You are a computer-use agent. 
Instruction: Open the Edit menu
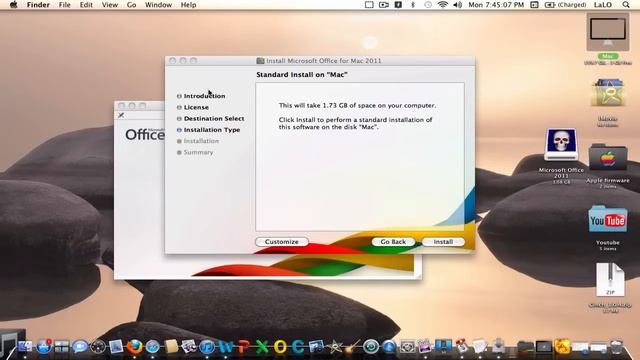(86, 5)
